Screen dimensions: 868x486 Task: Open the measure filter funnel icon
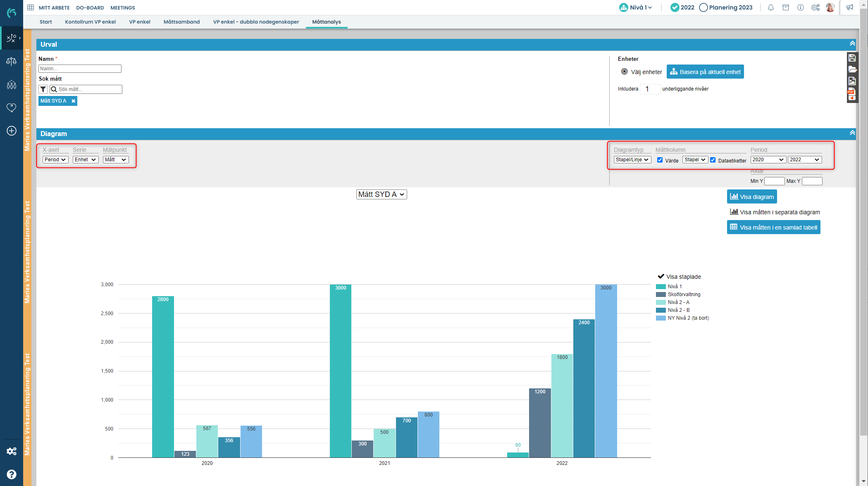[x=43, y=89]
